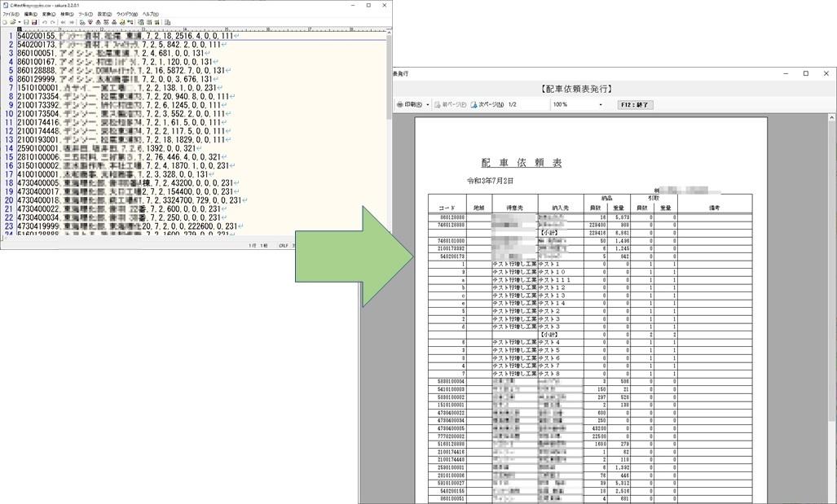Screen dimensions: 837x504
Task: Open the ファイル(F) menu
Action: pyautogui.click(x=11, y=14)
